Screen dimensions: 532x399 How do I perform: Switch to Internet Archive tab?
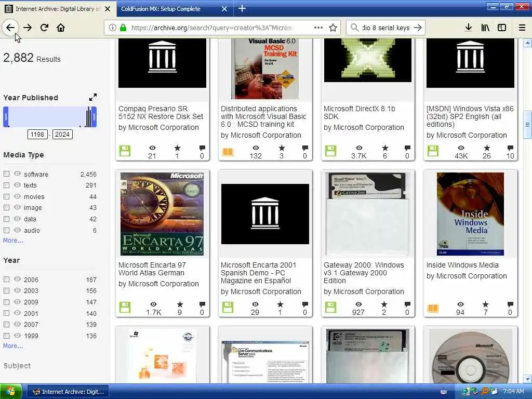click(58, 9)
